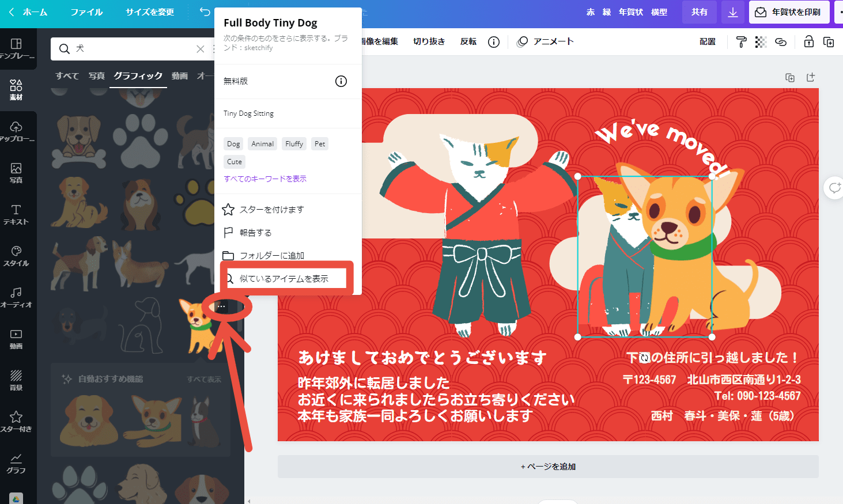Open the 切り抜き crop tool
Viewport: 843px width, 504px height.
(429, 41)
